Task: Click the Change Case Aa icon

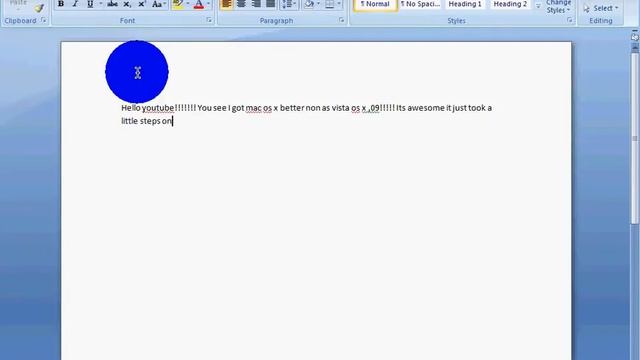Action: (157, 4)
